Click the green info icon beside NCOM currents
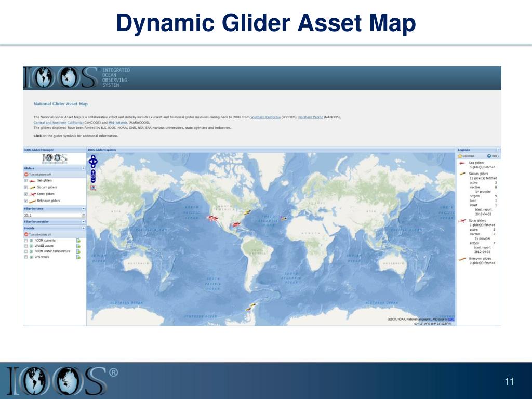Screen dimensions: 532x399 pos(31,241)
